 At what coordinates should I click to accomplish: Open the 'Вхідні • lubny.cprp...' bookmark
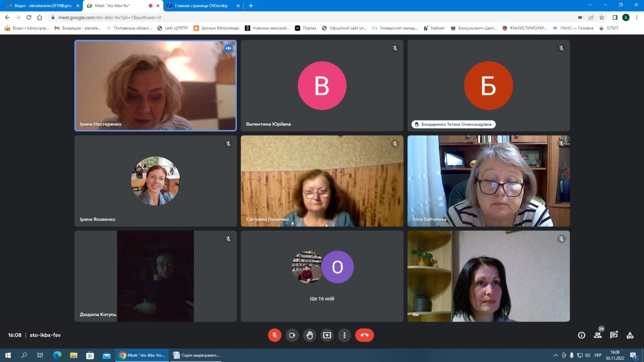[x=27, y=28]
